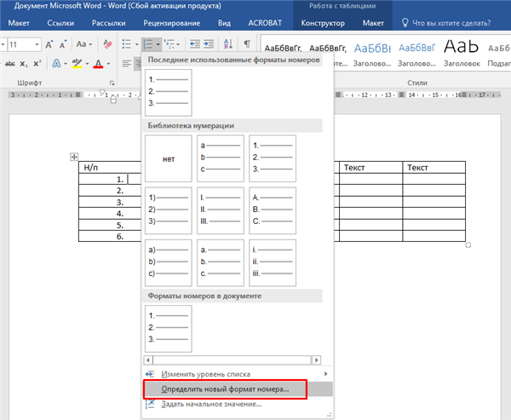Open the Рассылки ribbon tab

coord(108,23)
